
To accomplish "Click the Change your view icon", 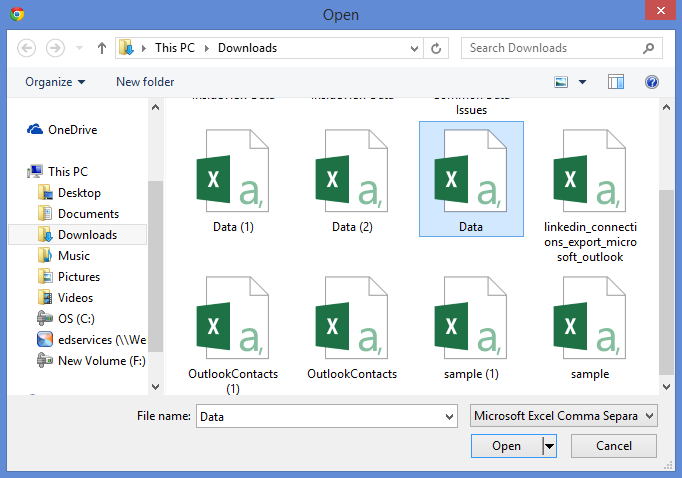I will tap(561, 82).
